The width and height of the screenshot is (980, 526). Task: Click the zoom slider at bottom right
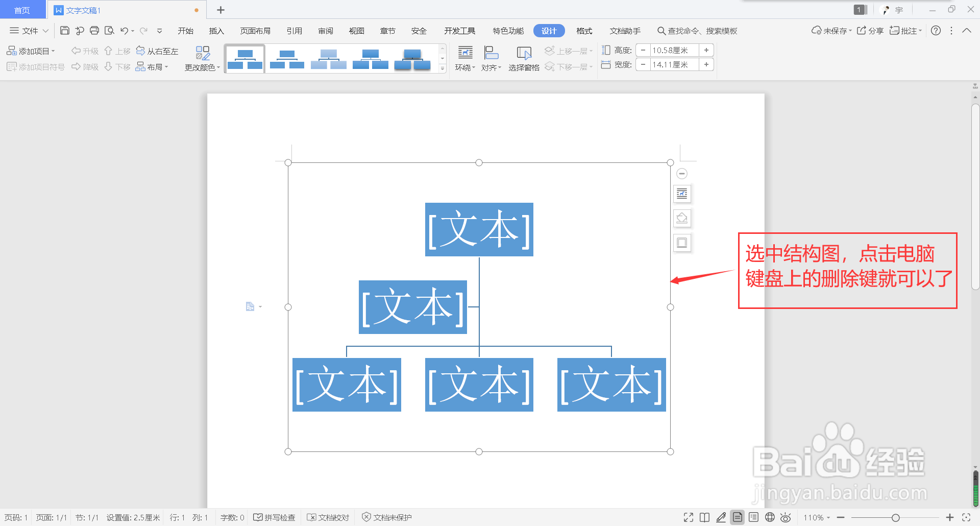coord(896,517)
